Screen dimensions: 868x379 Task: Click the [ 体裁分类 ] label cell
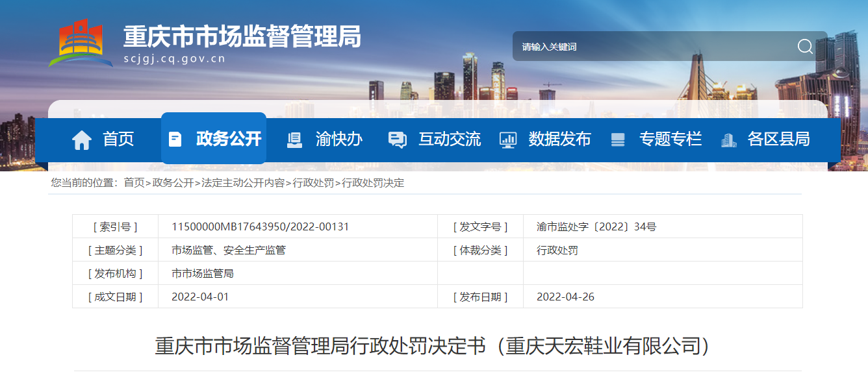click(x=480, y=250)
